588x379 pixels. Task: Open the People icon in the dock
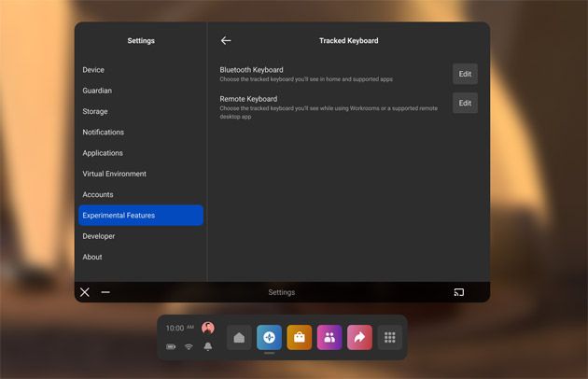(329, 338)
